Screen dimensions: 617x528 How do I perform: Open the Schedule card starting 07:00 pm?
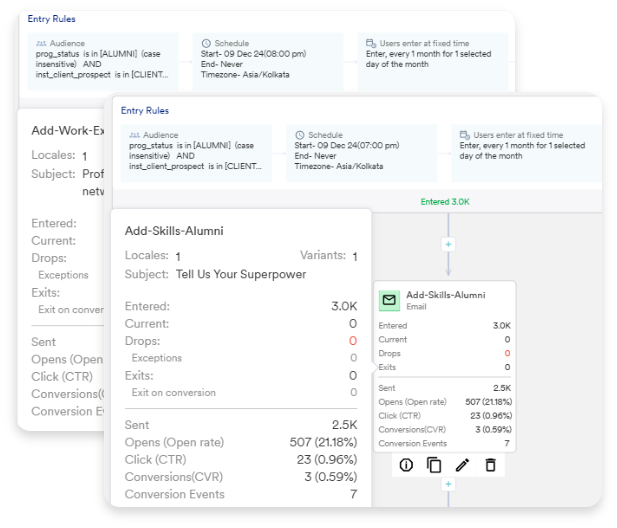(x=361, y=153)
